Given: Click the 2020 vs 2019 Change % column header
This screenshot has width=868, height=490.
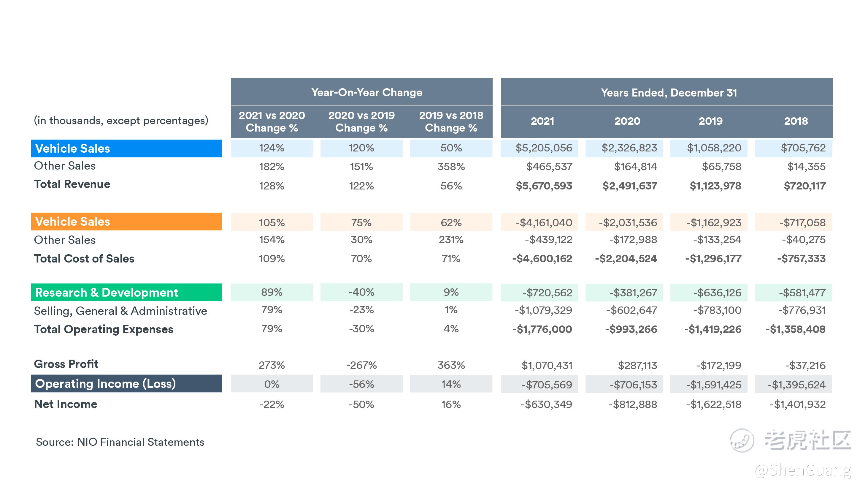Looking at the screenshot, I should tap(361, 121).
